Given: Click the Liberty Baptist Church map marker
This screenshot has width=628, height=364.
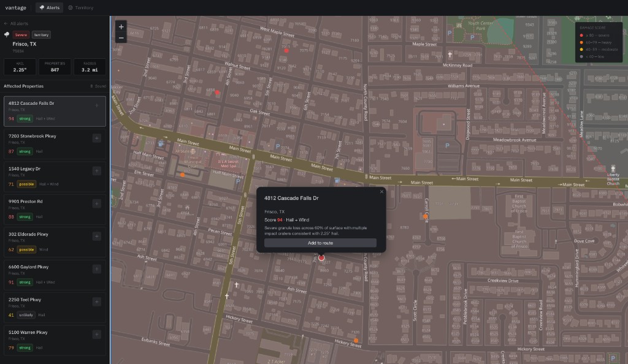Looking at the screenshot, I should (x=613, y=169).
